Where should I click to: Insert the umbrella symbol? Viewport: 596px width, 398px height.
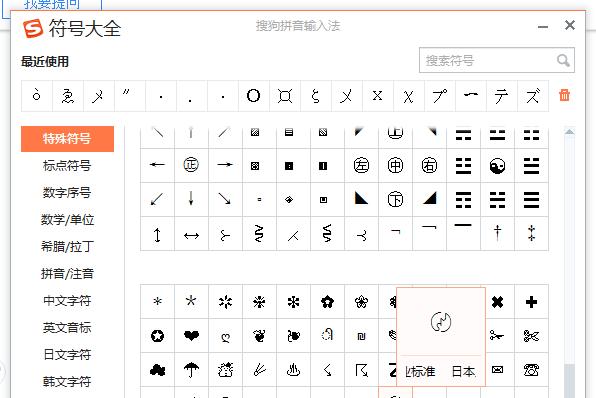(191, 369)
